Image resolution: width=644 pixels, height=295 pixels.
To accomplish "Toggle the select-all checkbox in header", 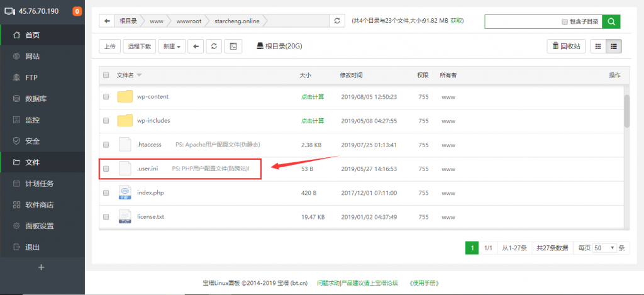I will pyautogui.click(x=106, y=75).
